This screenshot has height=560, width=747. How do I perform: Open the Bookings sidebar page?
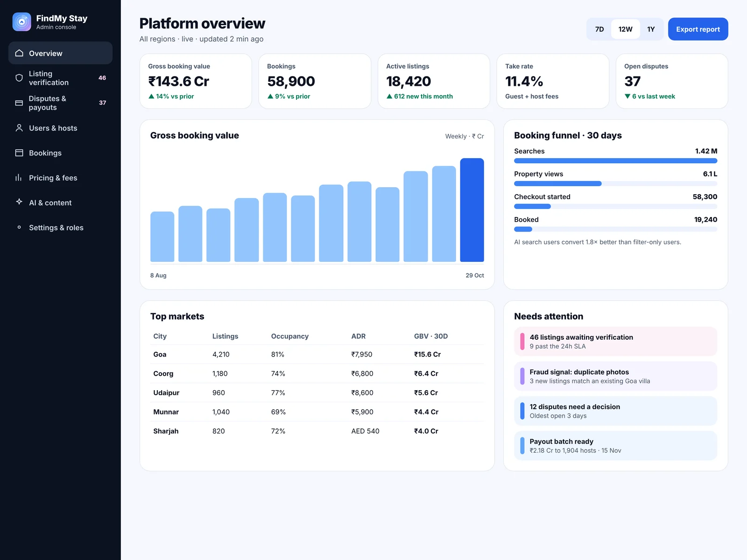[x=60, y=153]
